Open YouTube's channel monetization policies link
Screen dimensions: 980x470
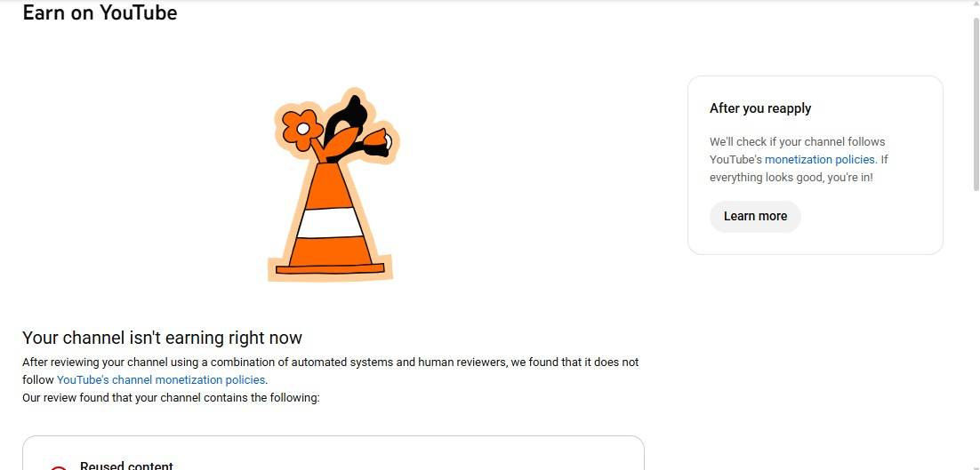point(161,379)
